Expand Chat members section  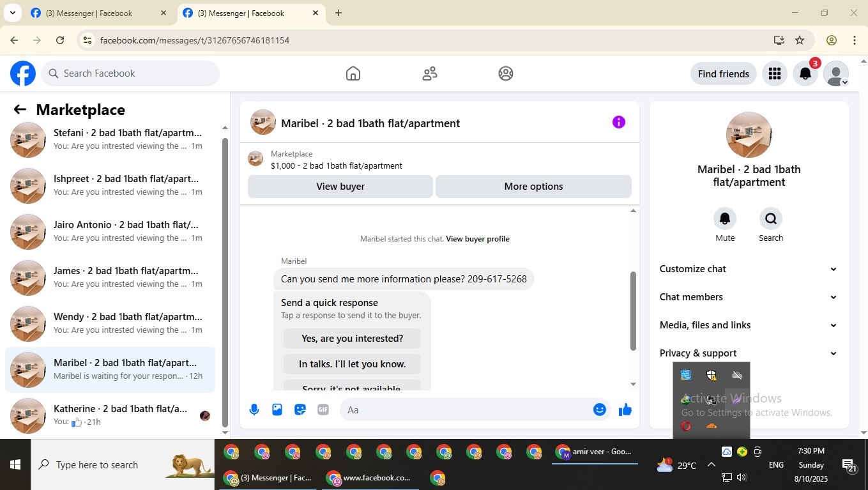tap(749, 297)
